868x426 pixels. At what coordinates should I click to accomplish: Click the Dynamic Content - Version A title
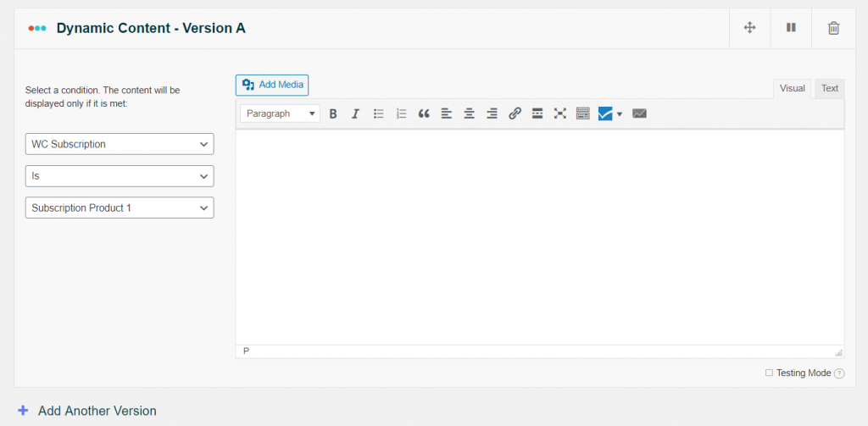click(x=151, y=28)
